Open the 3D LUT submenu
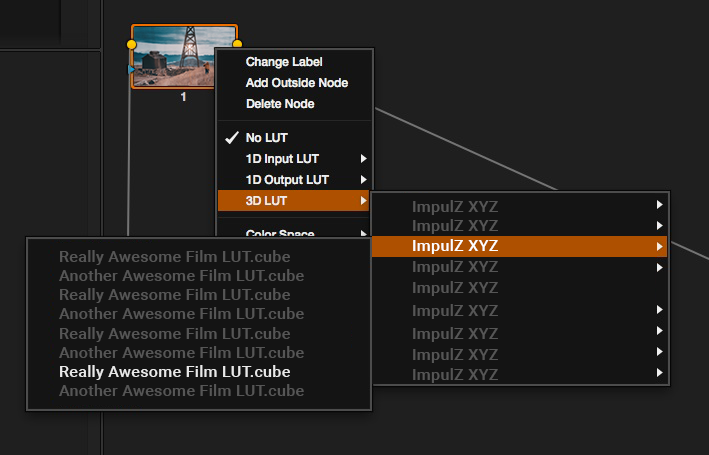This screenshot has width=709, height=455. 267,201
